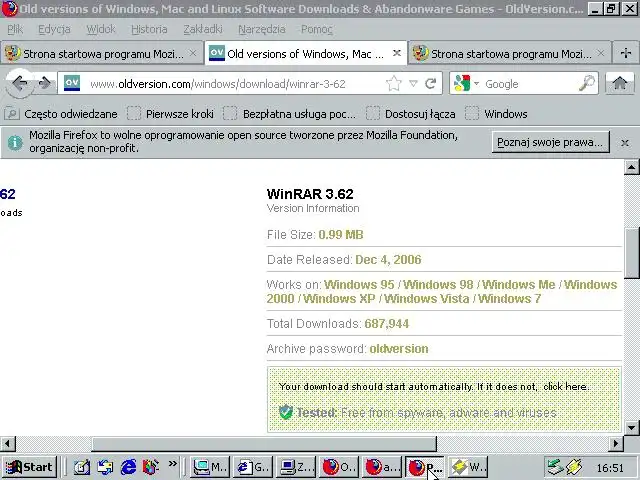Viewport: 640px width, 480px height.
Task: Click the Poznaj swoje prawa... button
Action: pyautogui.click(x=550, y=142)
